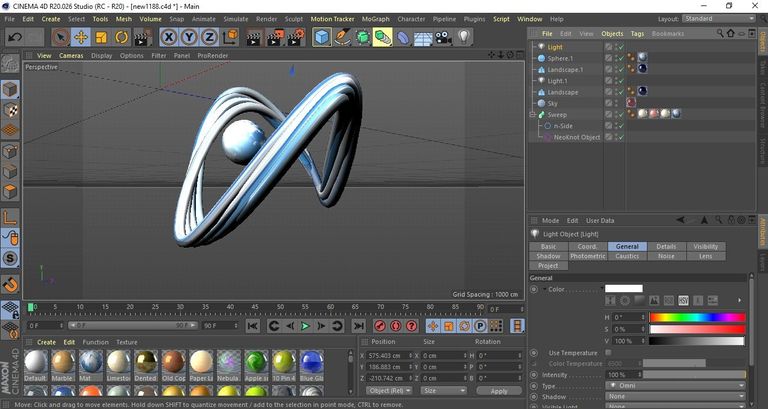Go to start of animation
768x409 pixels.
(x=253, y=326)
